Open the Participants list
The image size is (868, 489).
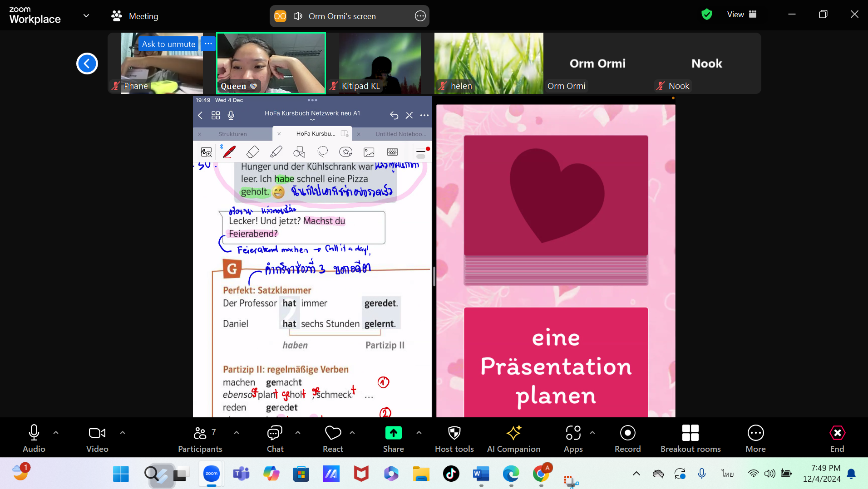(x=200, y=438)
